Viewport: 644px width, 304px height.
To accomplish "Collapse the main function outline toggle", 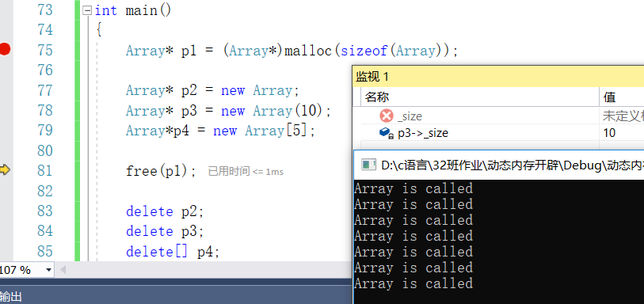I will 87,10.
